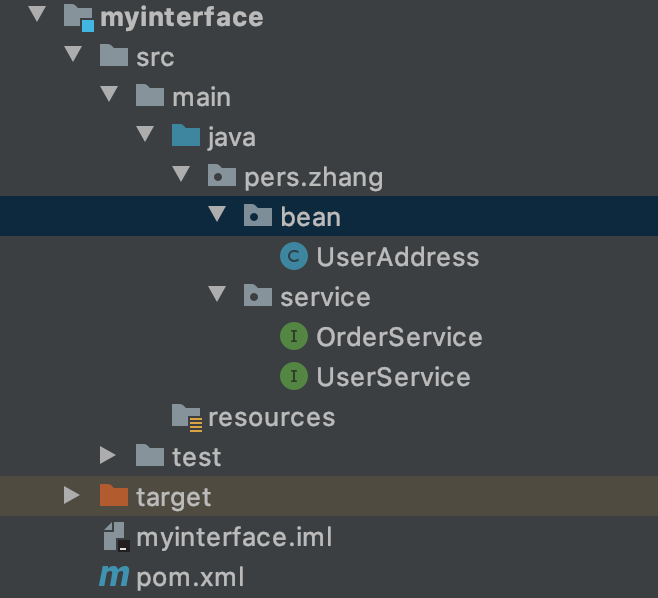Open the OrderService interface name
Screen dimensions: 658x598
coord(400,337)
